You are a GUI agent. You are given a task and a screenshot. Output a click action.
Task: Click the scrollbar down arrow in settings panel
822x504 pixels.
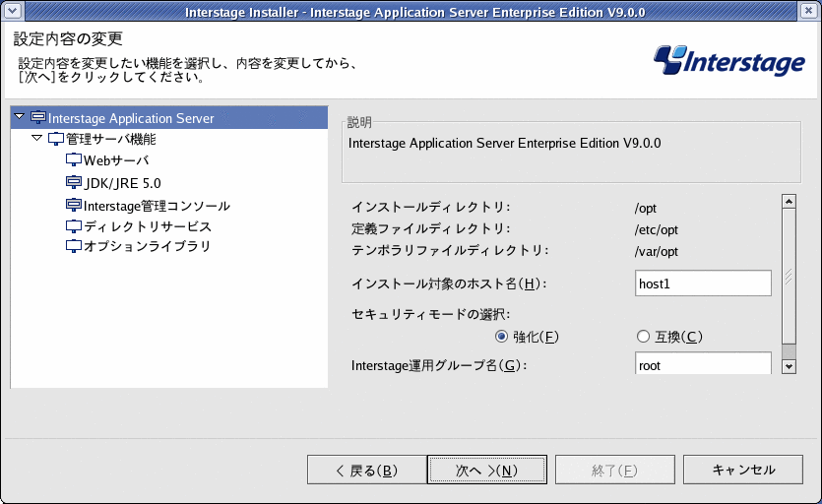789,366
